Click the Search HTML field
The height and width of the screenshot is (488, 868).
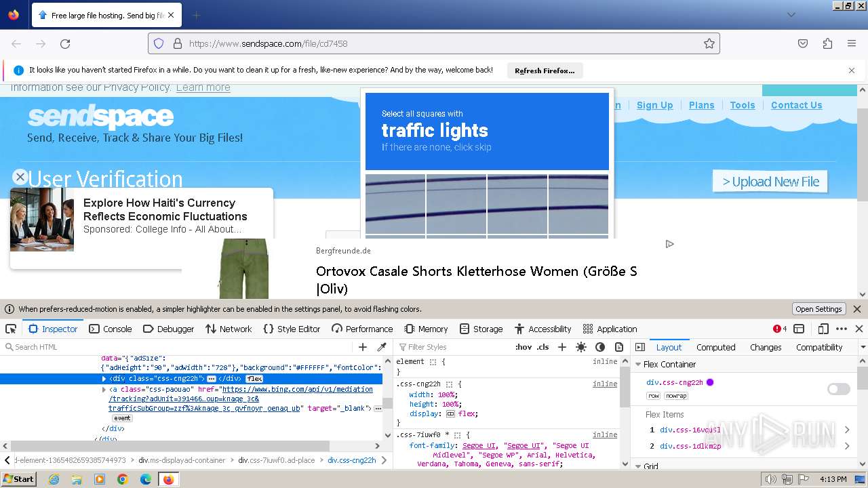coord(176,347)
